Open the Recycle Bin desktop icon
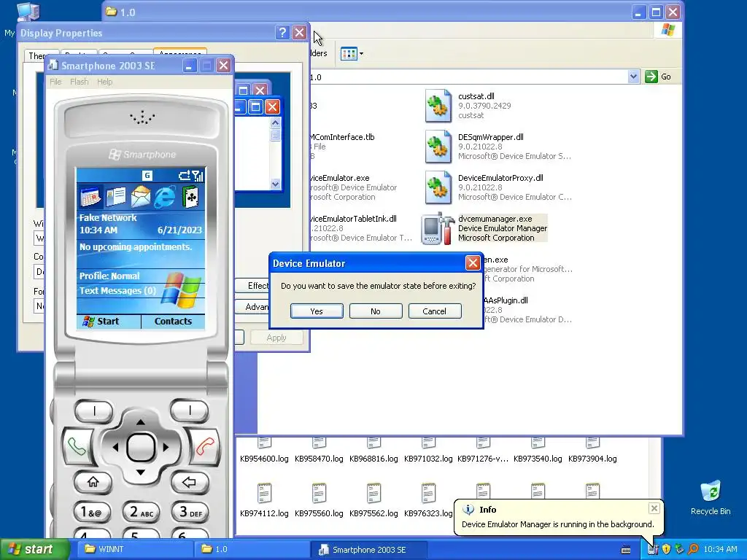The width and height of the screenshot is (747, 560). tap(711, 498)
